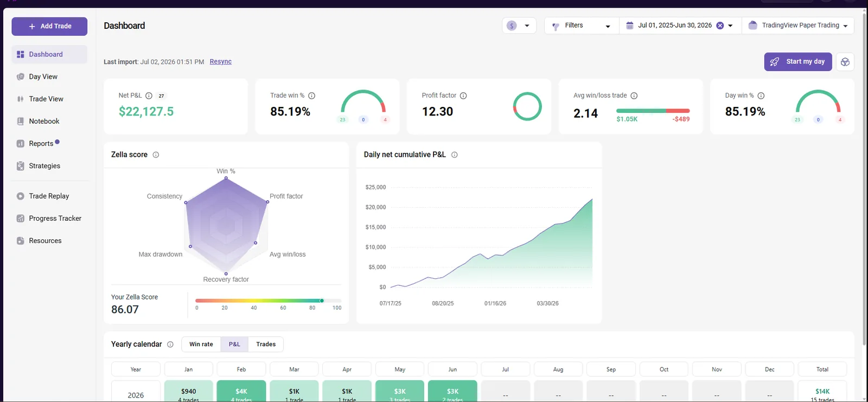This screenshot has height=402, width=868.
Task: Click the 27 trades badge in Net P&L
Action: coord(161,95)
